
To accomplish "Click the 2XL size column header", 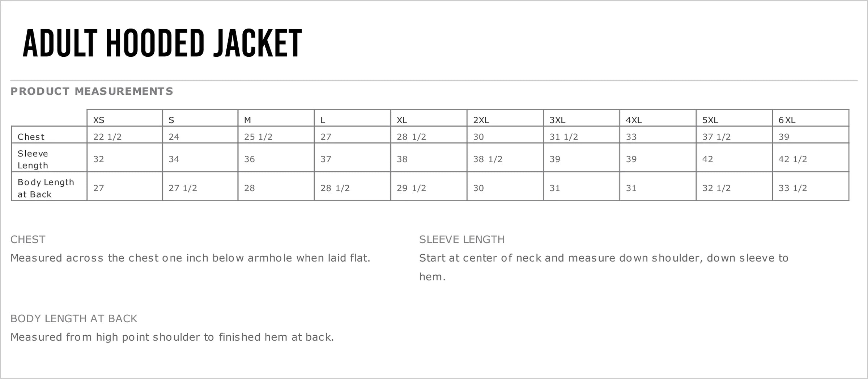I will (481, 120).
